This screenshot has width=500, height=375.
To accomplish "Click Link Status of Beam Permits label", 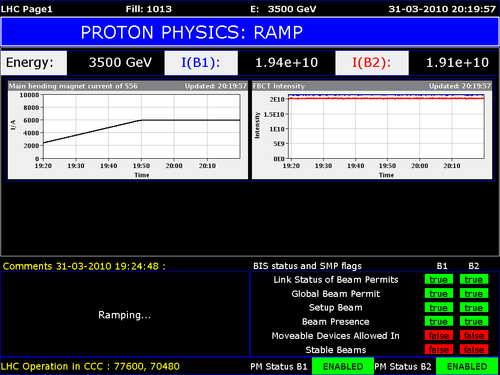I will pyautogui.click(x=336, y=280).
